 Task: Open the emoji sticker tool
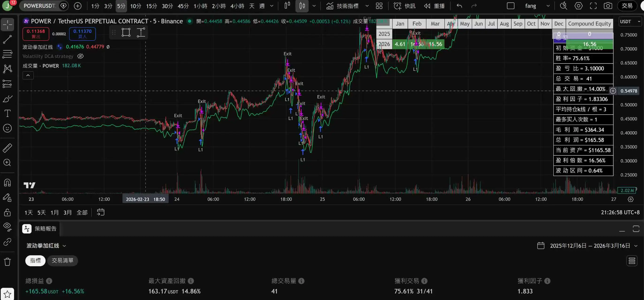tap(7, 128)
